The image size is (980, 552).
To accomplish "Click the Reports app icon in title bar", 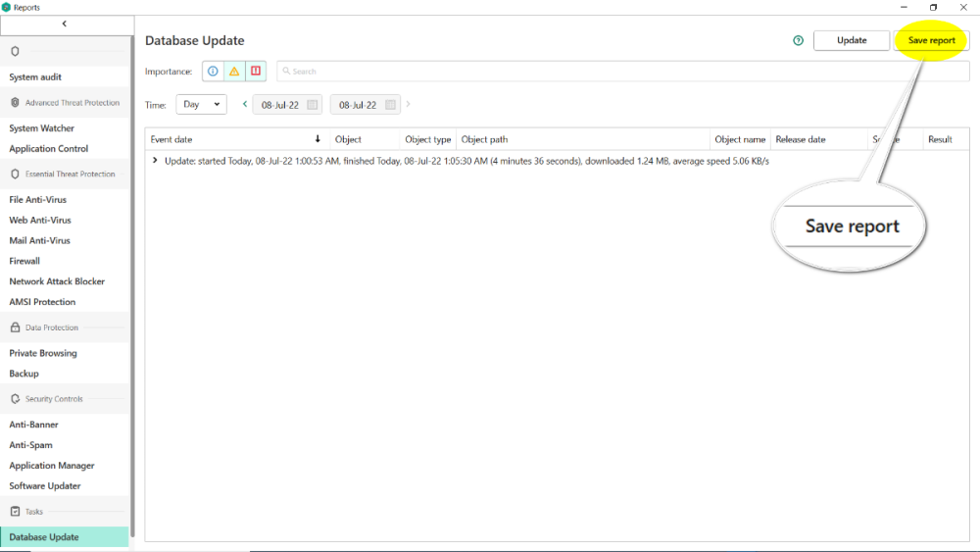I will [6, 8].
